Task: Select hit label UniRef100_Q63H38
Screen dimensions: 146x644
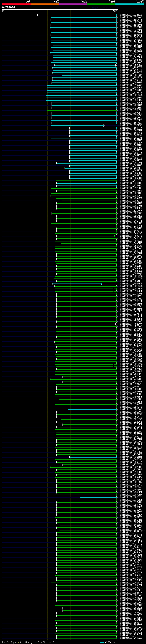Action: coord(131,630)
